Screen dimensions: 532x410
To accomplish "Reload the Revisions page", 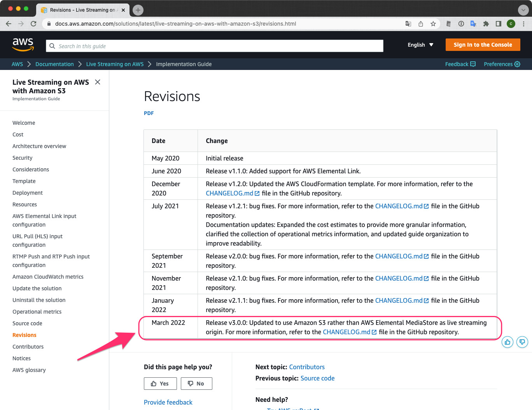I will pyautogui.click(x=33, y=24).
